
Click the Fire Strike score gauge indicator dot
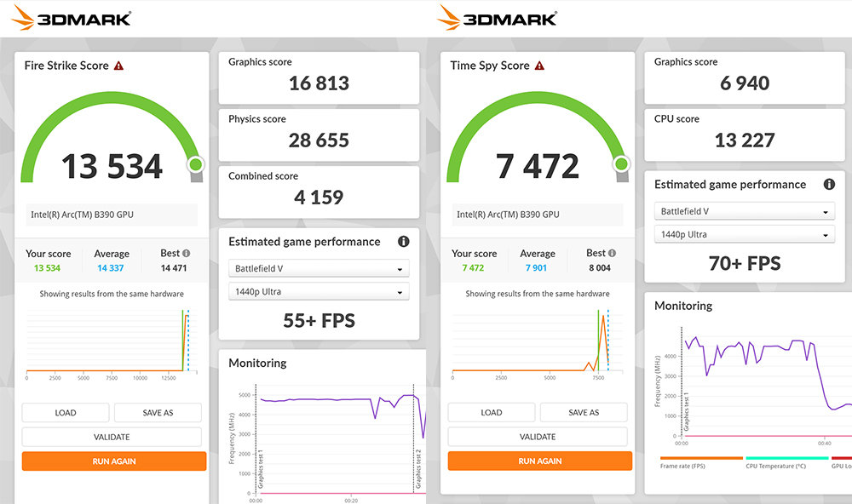(x=195, y=164)
